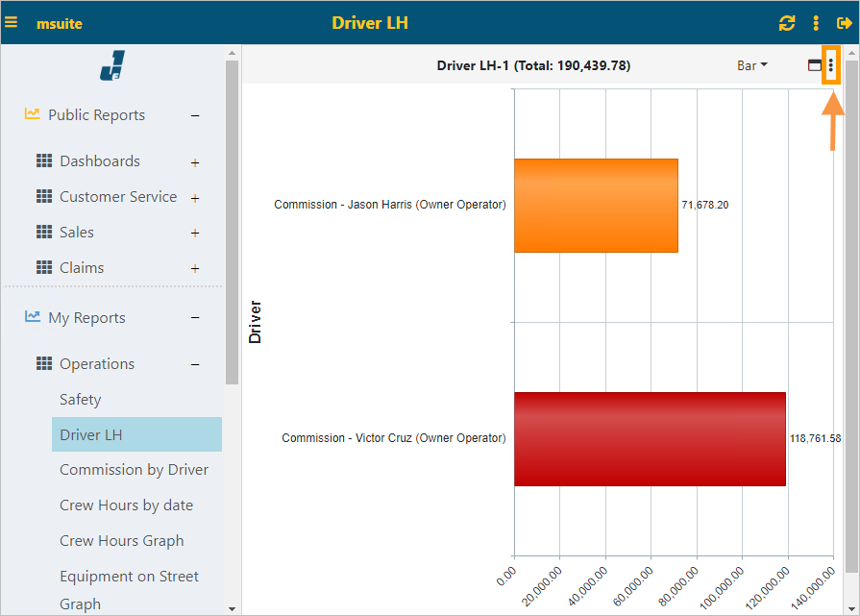
Task: Open the Safety report
Action: pos(81,399)
